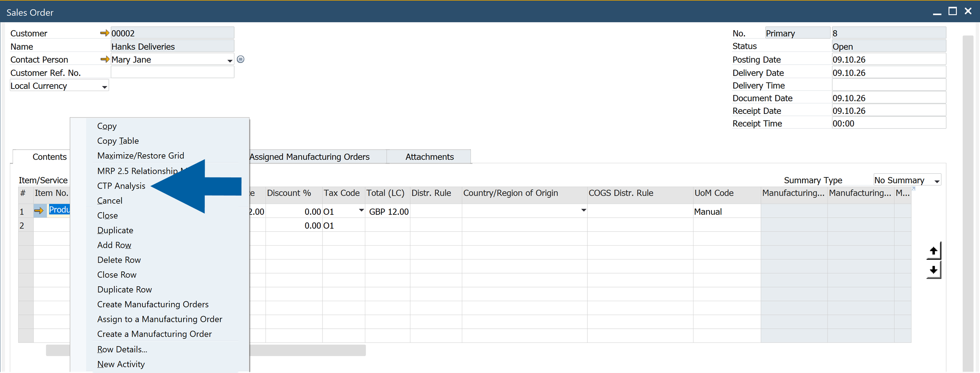Click the Customer link arrow icon
This screenshot has width=980, height=373.
pos(104,33)
